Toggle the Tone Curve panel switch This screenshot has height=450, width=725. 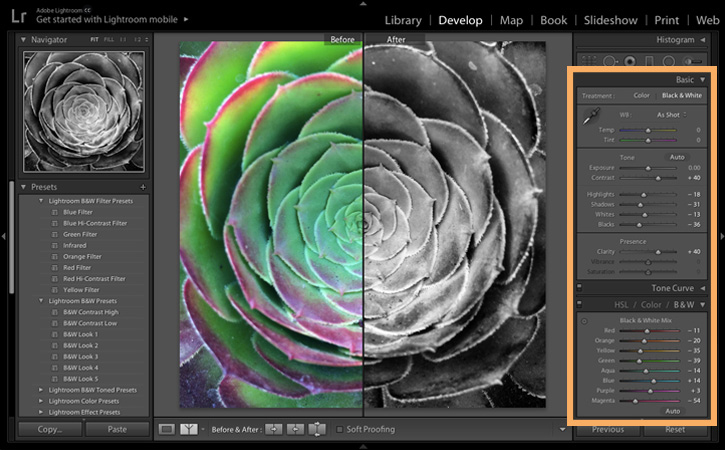579,288
